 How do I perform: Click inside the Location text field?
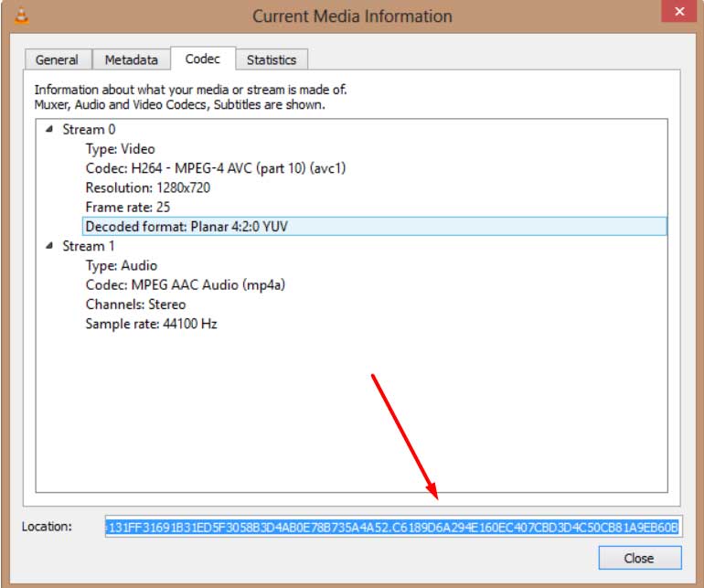click(393, 527)
